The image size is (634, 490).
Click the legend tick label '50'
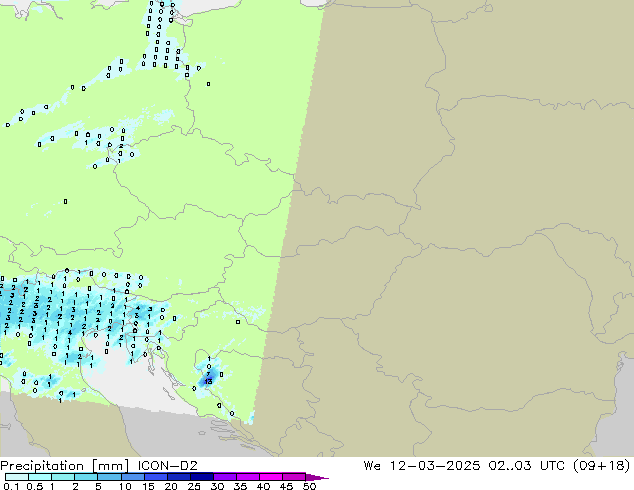coord(310,486)
